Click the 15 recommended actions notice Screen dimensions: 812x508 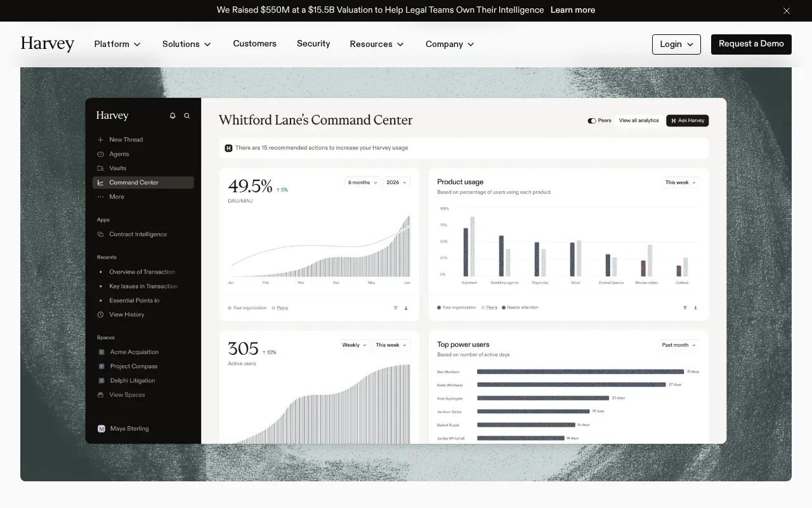pyautogui.click(x=464, y=148)
